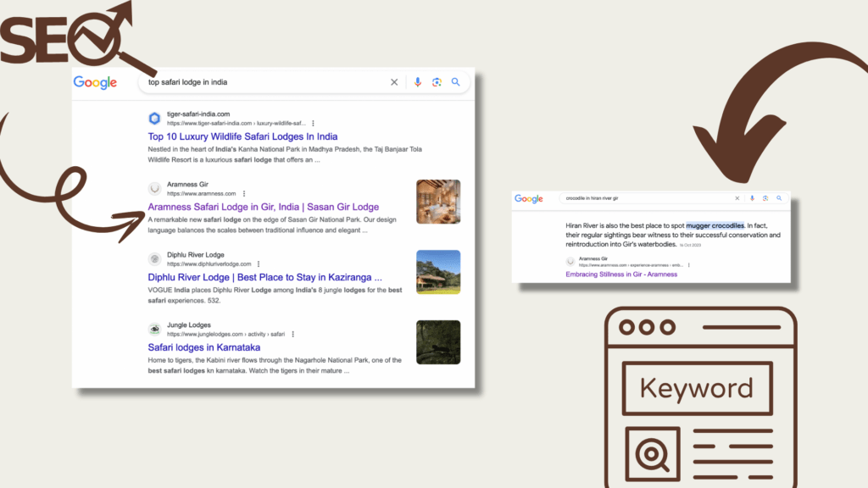Click the Diphlu River Lodge thumbnail image
Viewport: 868px width, 488px height.
tap(438, 272)
